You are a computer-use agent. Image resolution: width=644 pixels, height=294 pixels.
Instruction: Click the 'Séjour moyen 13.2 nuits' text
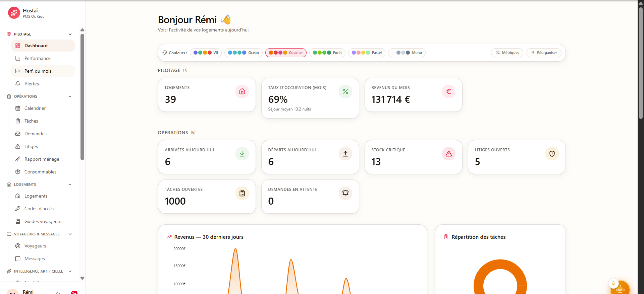pos(289,109)
